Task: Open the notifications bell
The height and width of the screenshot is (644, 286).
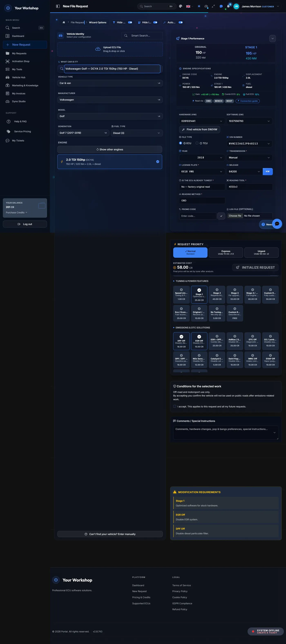Action: click(228, 6)
